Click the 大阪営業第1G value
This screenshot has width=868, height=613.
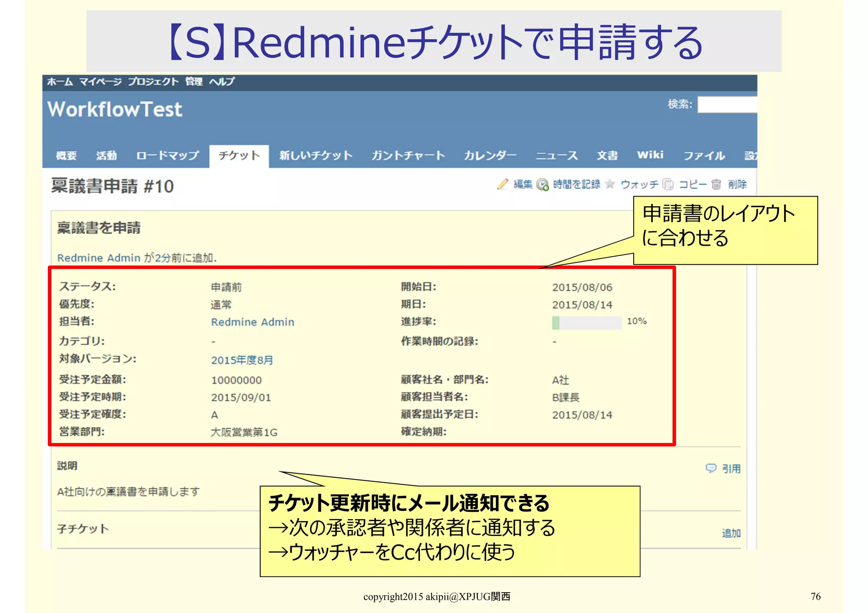coord(244,432)
